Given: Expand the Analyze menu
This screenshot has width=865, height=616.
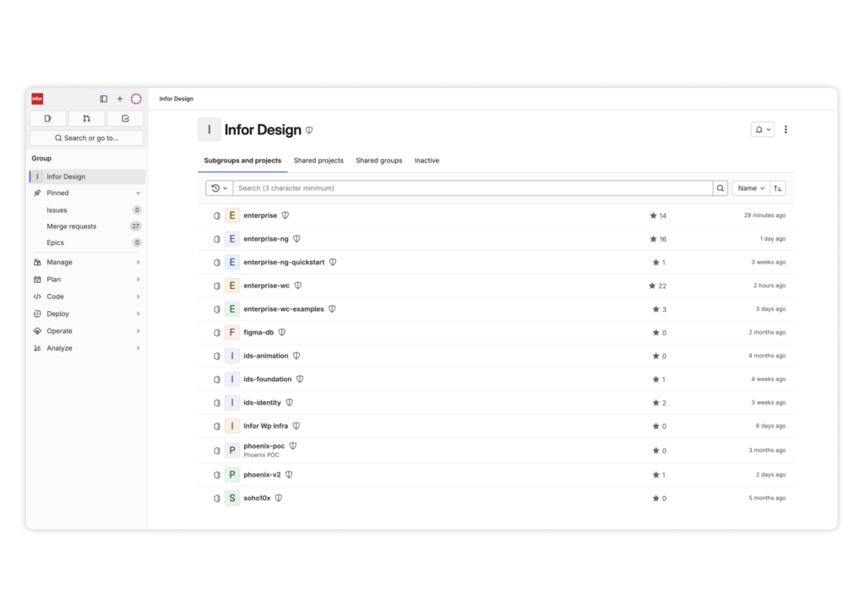Looking at the screenshot, I should [x=87, y=348].
